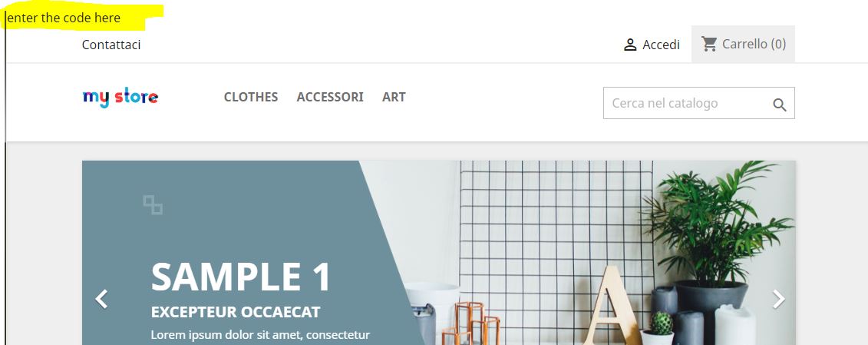868x345 pixels.
Task: Focus the Cerca nel catalogo search field
Action: click(698, 103)
